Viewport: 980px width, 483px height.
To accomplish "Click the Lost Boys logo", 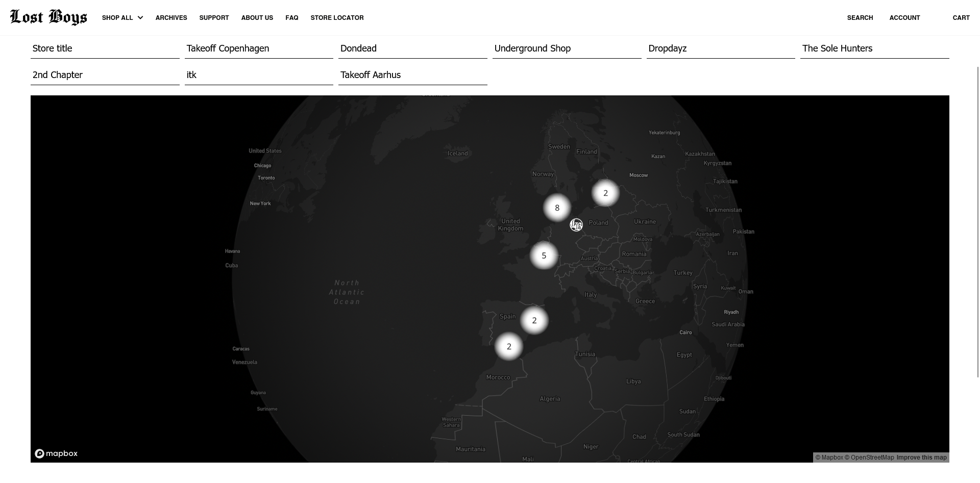I will (48, 17).
